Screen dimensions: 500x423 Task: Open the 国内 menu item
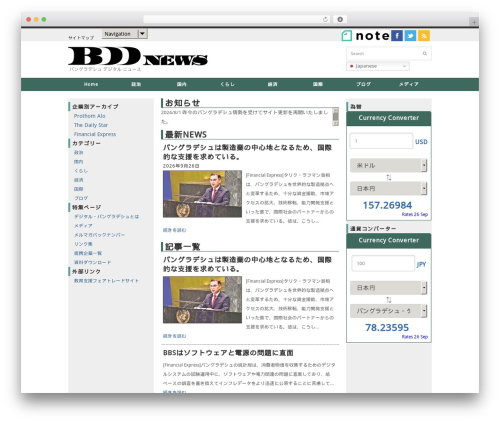point(181,84)
